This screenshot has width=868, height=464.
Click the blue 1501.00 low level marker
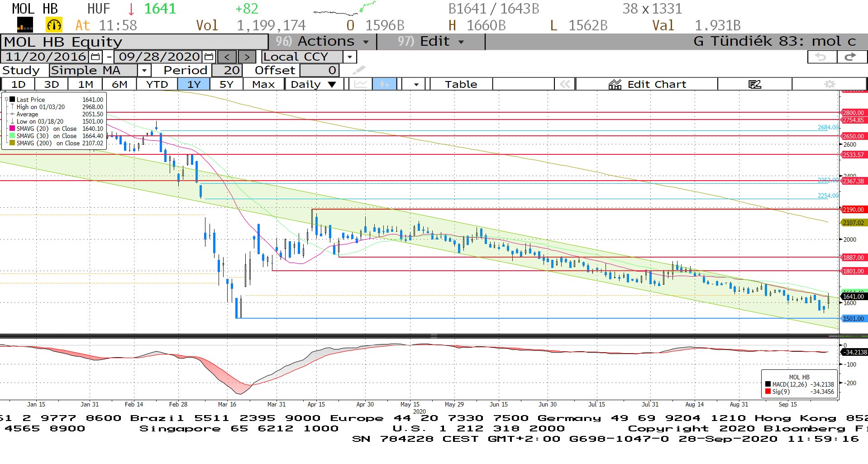pos(853,319)
